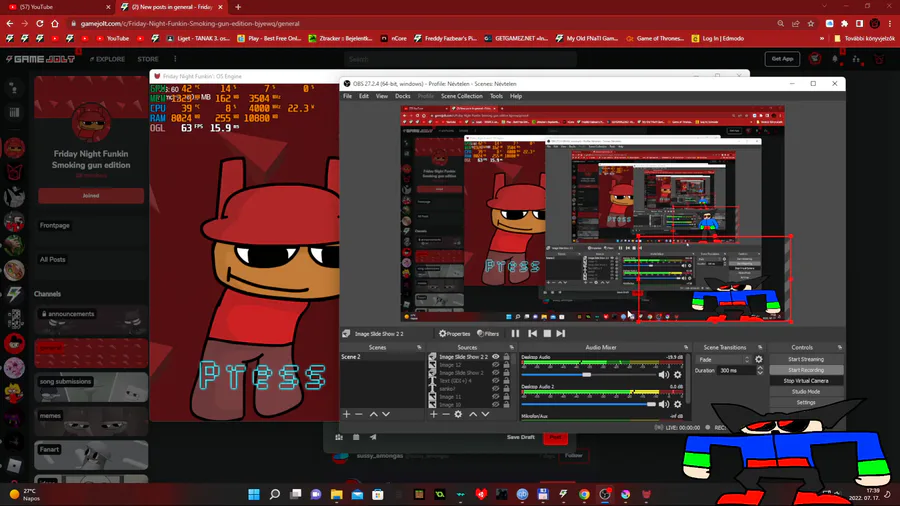The height and width of the screenshot is (506, 900).
Task: Click Start Streaming button
Action: point(806,359)
